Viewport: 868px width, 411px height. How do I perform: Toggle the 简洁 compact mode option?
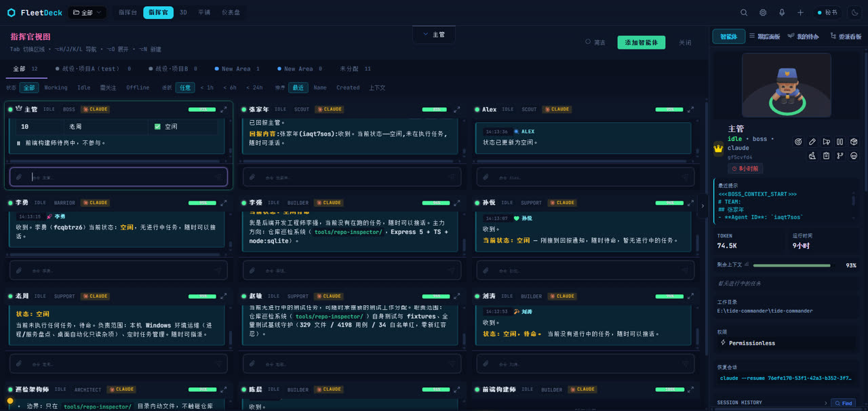pos(595,42)
